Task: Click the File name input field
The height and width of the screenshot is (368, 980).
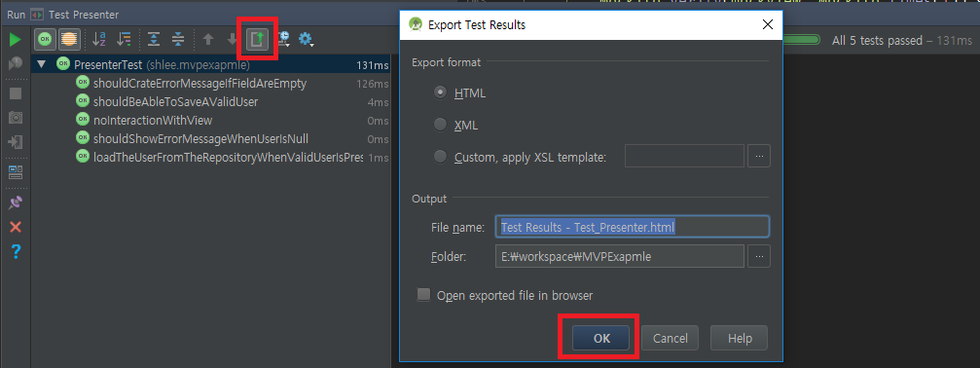Action: pos(633,227)
